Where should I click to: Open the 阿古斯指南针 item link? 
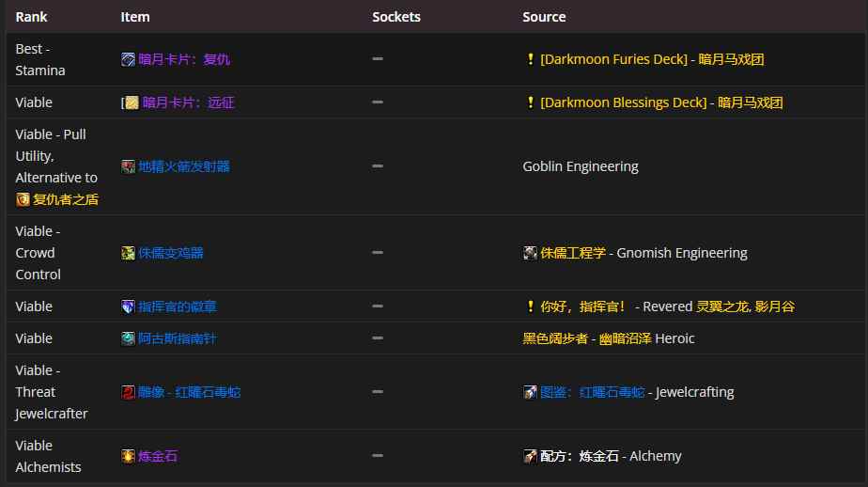[x=178, y=338]
